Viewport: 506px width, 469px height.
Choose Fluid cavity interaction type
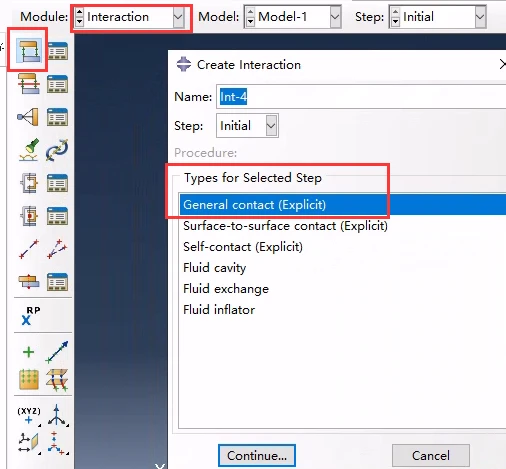click(343, 268)
